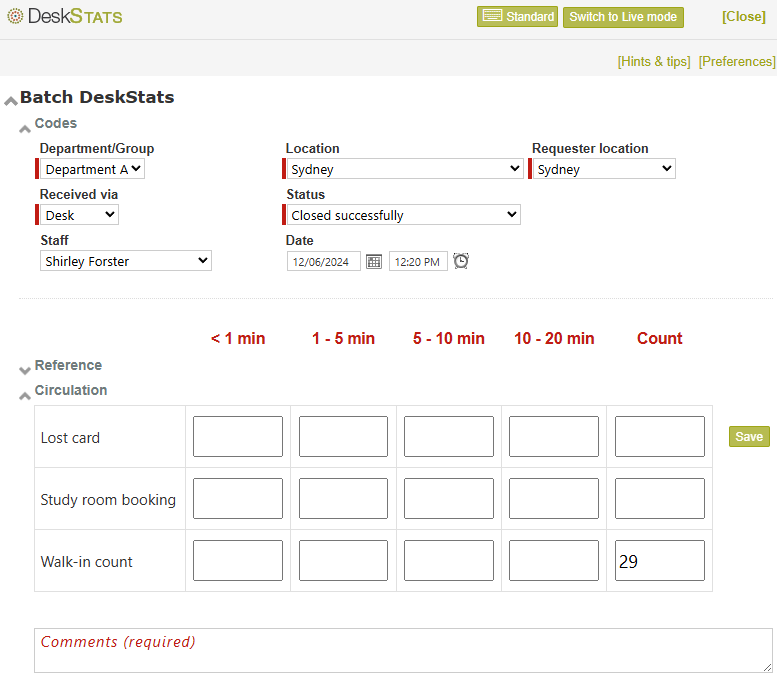Image resolution: width=777 pixels, height=674 pixels.
Task: Click the Close link
Action: click(x=743, y=17)
